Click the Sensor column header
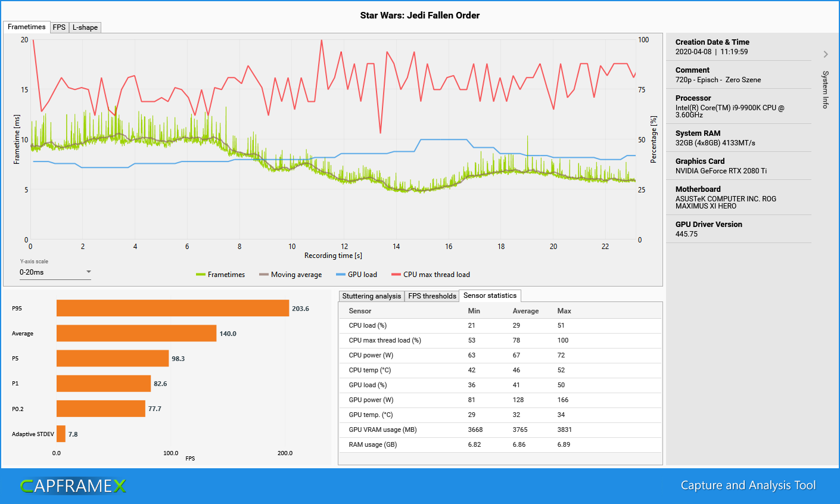 pos(360,311)
